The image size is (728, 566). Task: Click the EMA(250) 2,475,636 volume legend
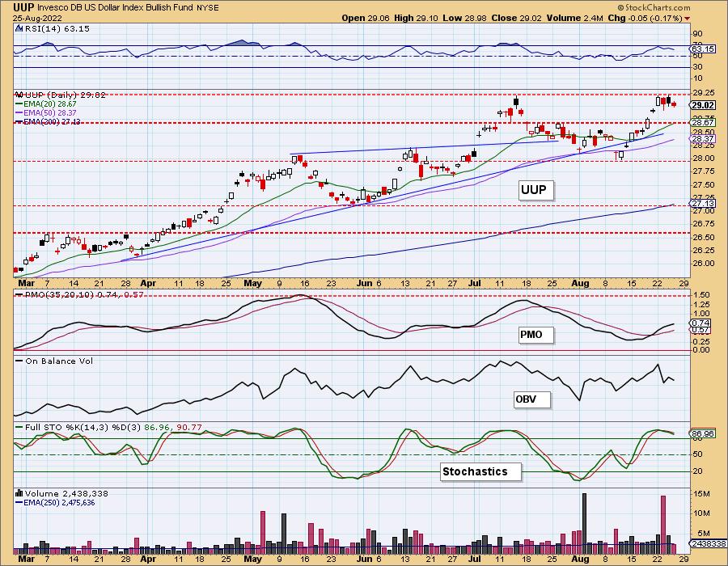point(55,502)
